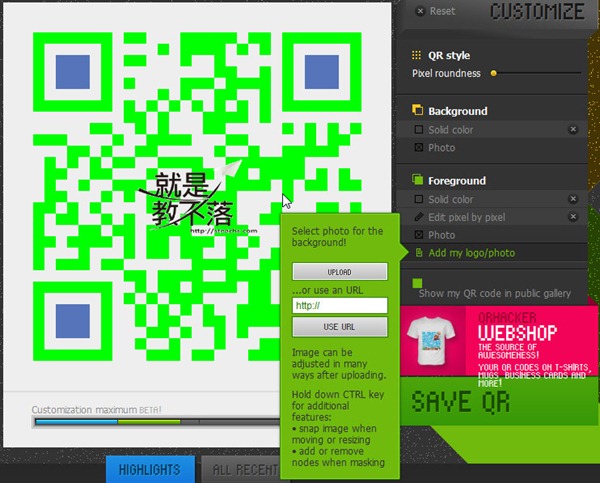The width and height of the screenshot is (600, 483).
Task: Remove Edit pixel by pixel with X
Action: (573, 217)
